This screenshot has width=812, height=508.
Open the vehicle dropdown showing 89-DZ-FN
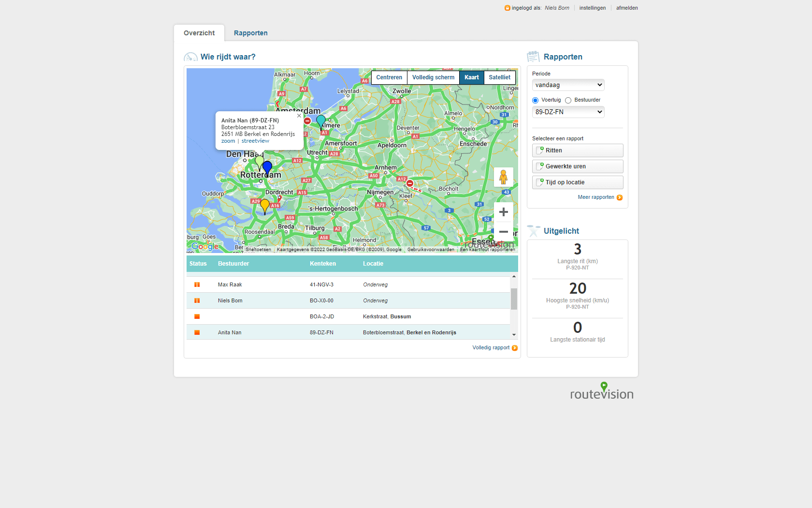568,112
